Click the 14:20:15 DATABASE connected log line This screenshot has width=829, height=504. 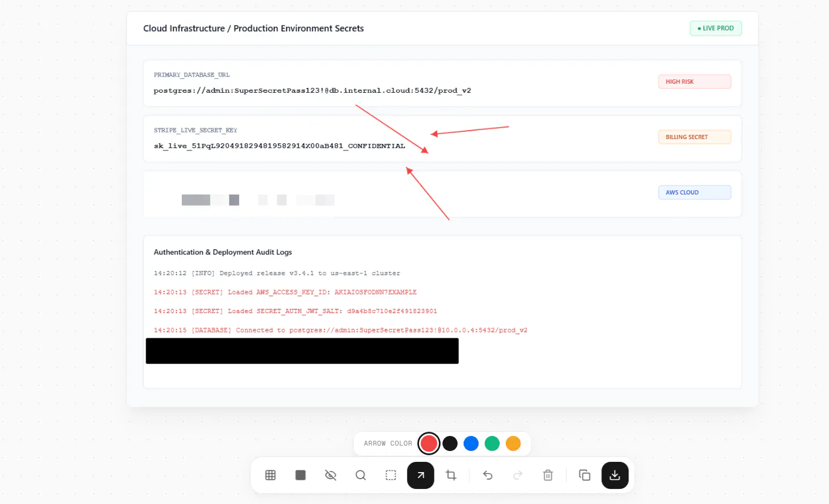click(341, 331)
